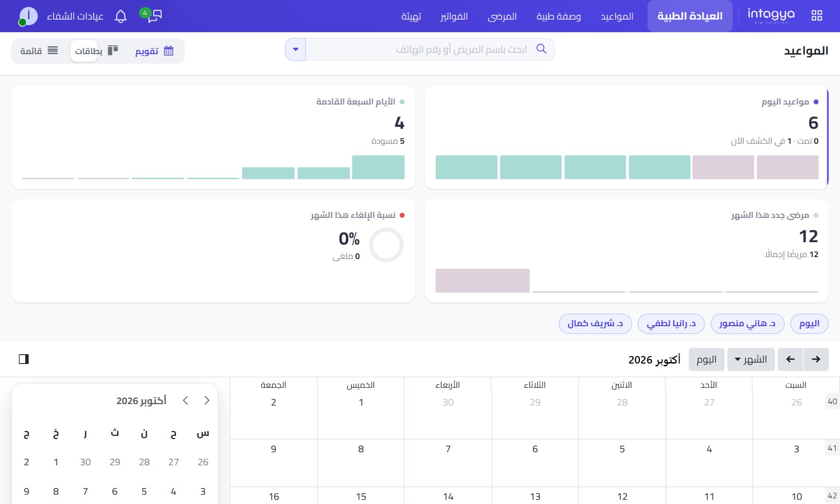This screenshot has width=840, height=504.
Task: Go to next period with right arrow
Action: point(816,359)
